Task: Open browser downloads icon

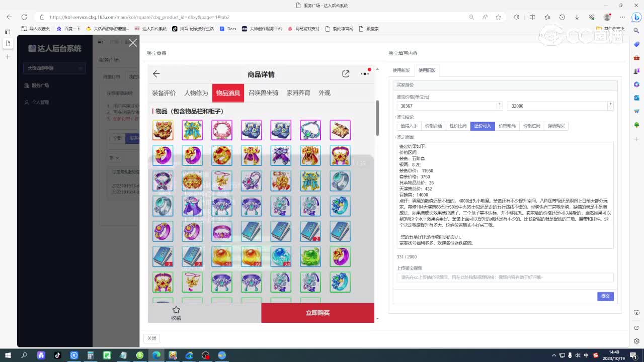Action: (x=577, y=17)
